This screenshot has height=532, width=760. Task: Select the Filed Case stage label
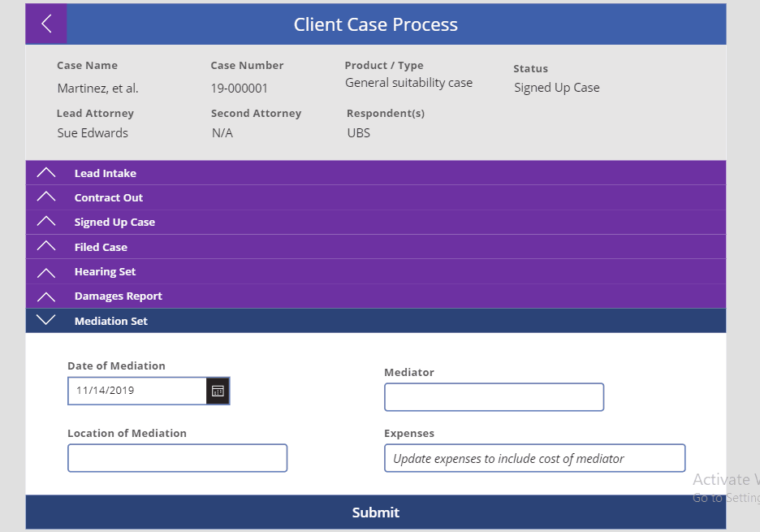pyautogui.click(x=101, y=248)
